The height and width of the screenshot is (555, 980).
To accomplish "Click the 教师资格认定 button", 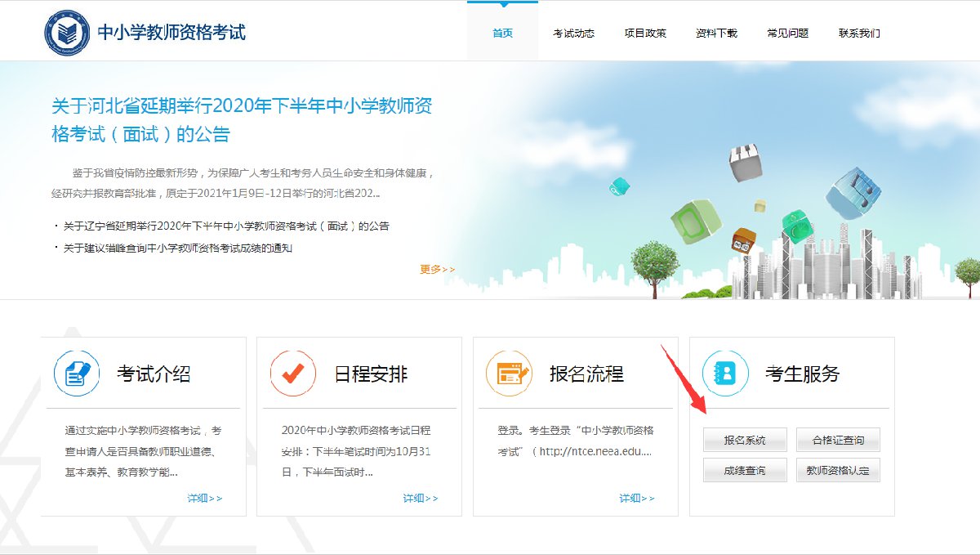I will click(x=838, y=470).
